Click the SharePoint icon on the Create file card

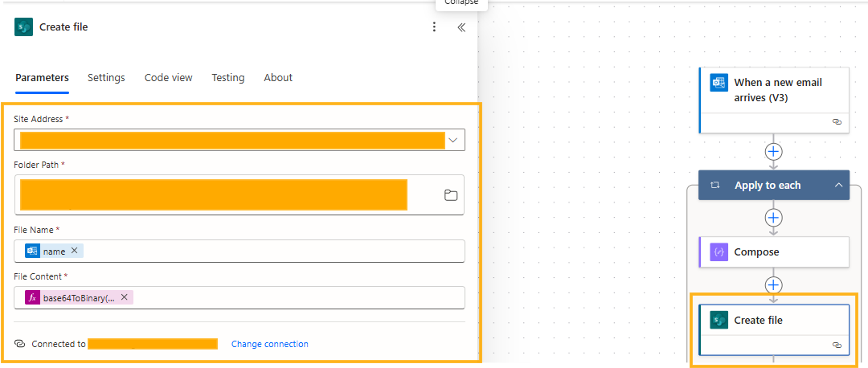(719, 320)
